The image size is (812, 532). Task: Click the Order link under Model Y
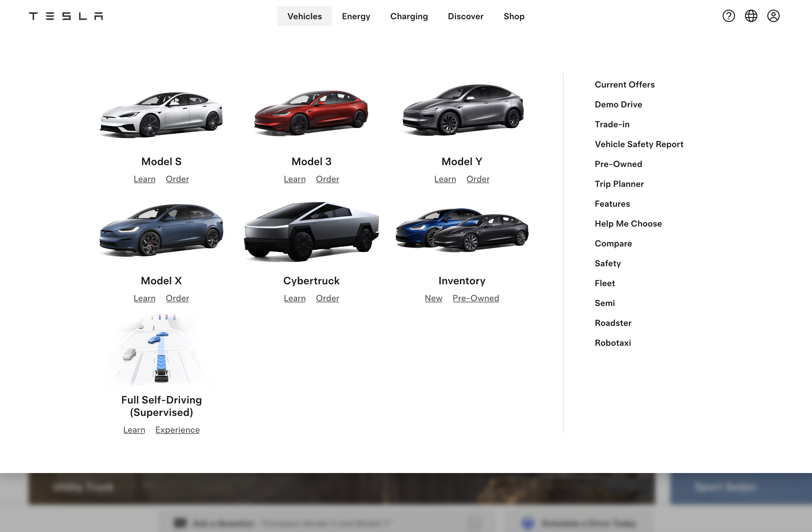(478, 179)
